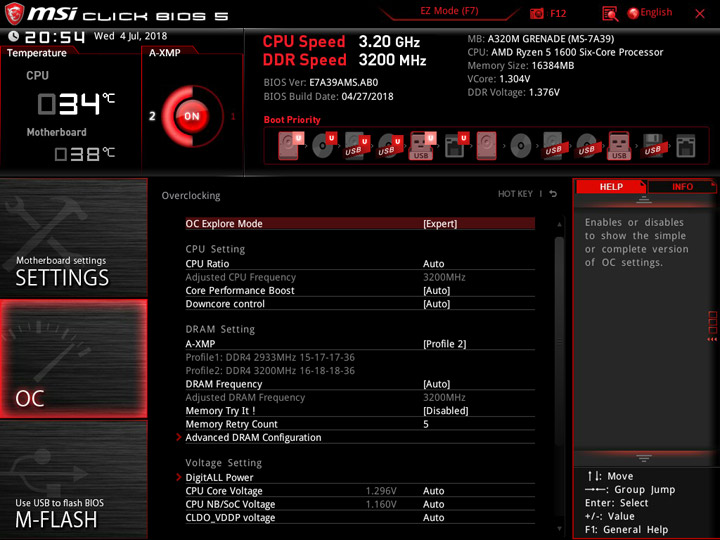Image resolution: width=720 pixels, height=540 pixels.
Task: Select legacy hard disk boot icon
Action: point(487,146)
